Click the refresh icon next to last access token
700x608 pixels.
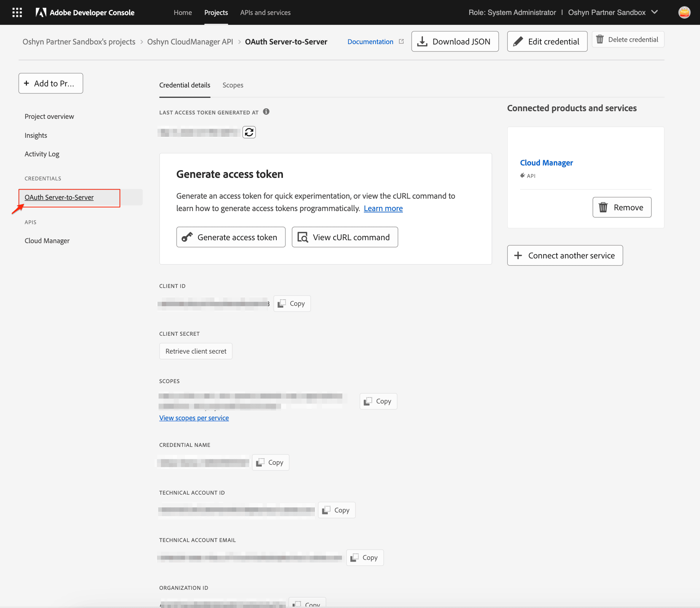point(249,132)
